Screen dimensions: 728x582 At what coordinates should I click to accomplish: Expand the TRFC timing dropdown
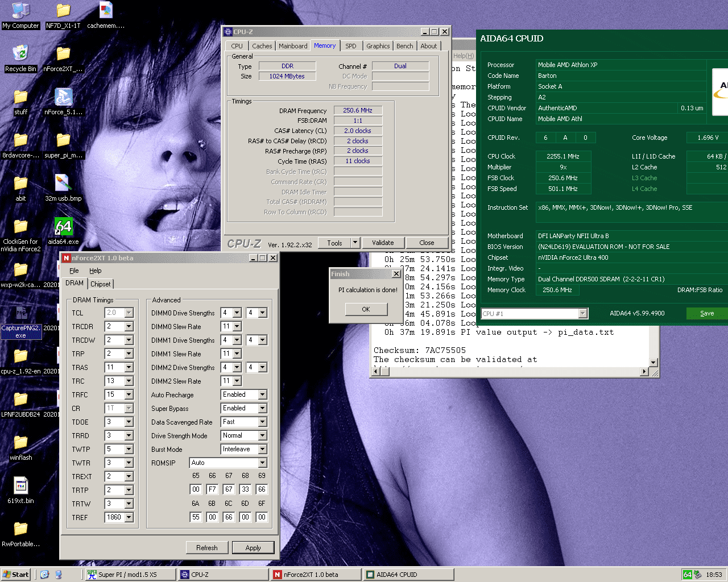tap(129, 395)
